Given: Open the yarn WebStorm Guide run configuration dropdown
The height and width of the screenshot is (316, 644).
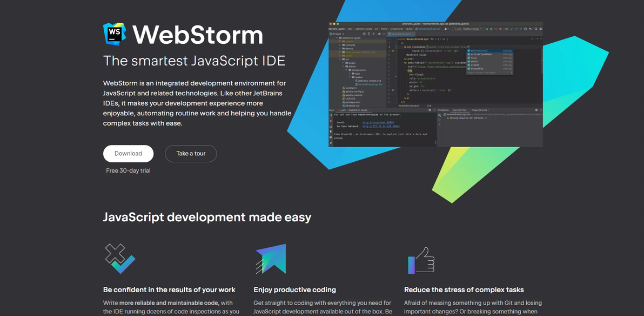Looking at the screenshot, I should [x=468, y=29].
